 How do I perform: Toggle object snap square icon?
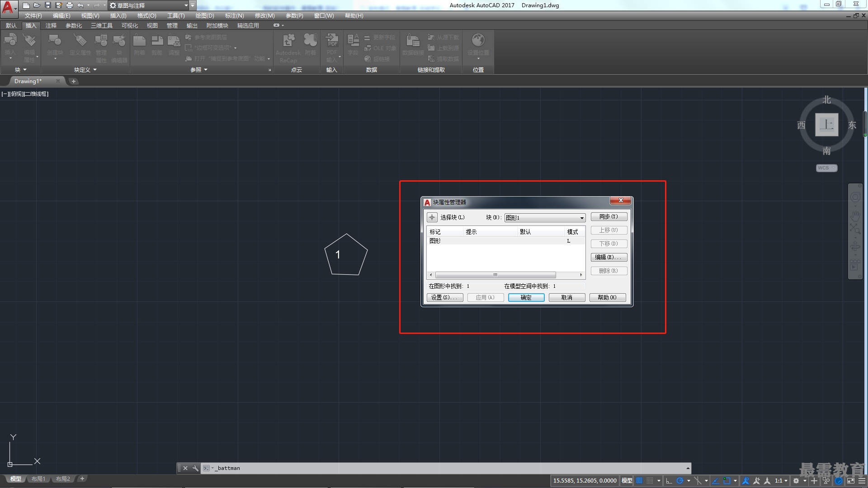pyautogui.click(x=726, y=481)
